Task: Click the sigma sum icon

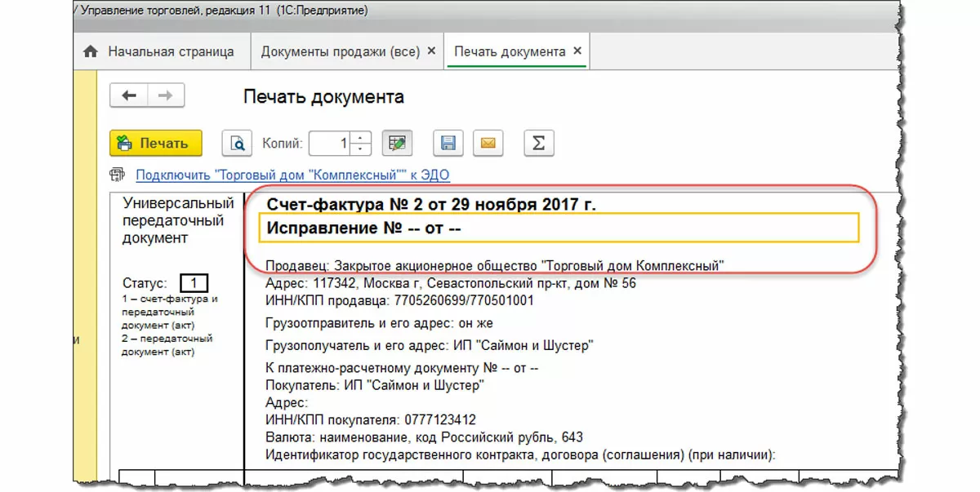Action: (538, 144)
